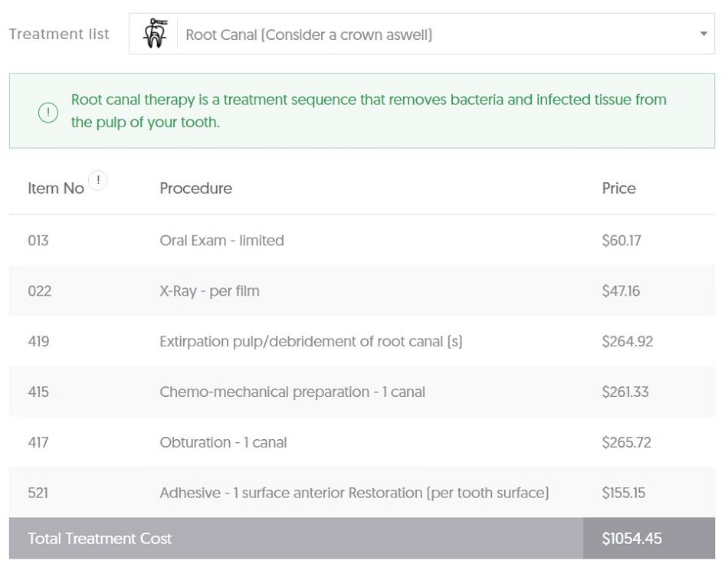
Task: Click the Obturation - 1 canal procedure
Action: 223,442
